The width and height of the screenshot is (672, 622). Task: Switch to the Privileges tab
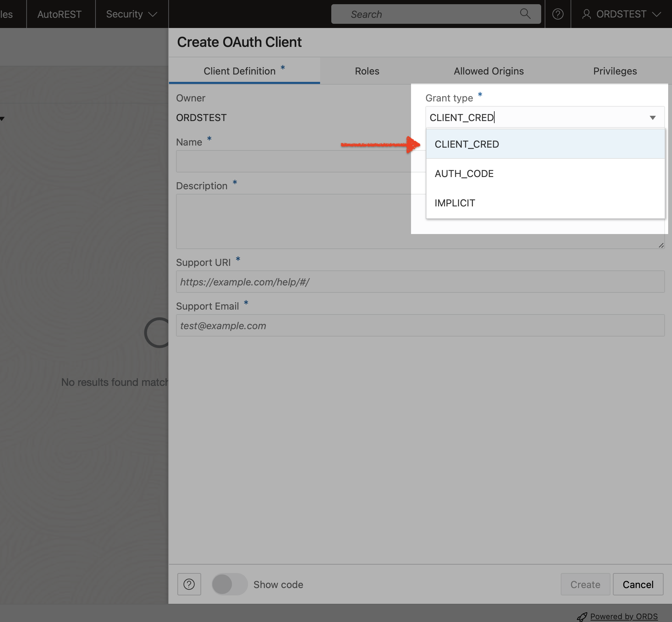point(614,71)
